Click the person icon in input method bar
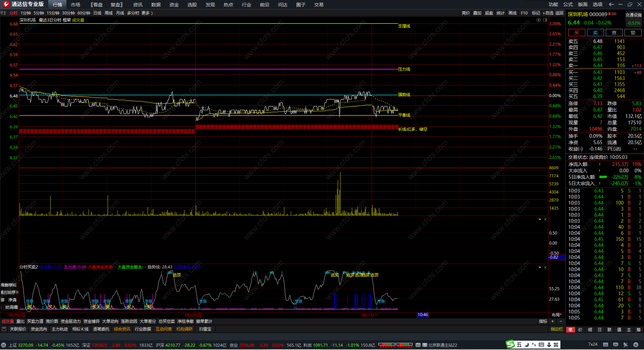 coord(549,345)
